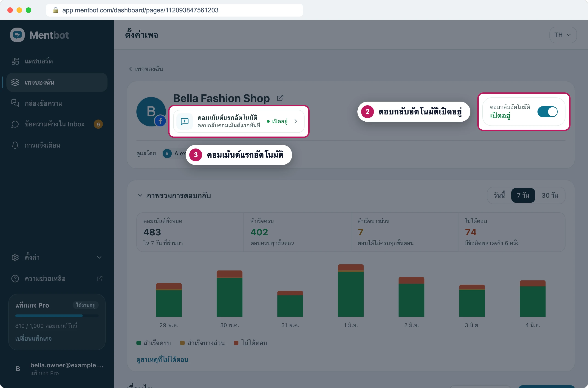Click the 483 total comments value
588x388 pixels.
[152, 232]
